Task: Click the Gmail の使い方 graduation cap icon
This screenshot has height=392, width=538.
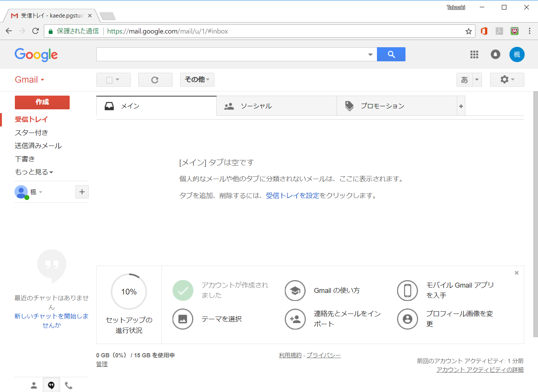Action: [295, 291]
